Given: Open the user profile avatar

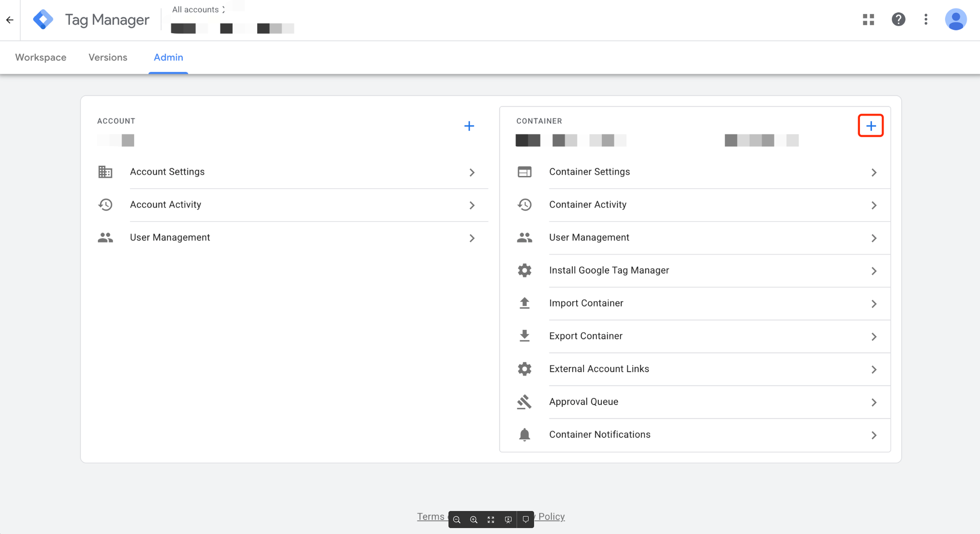Looking at the screenshot, I should [x=955, y=20].
